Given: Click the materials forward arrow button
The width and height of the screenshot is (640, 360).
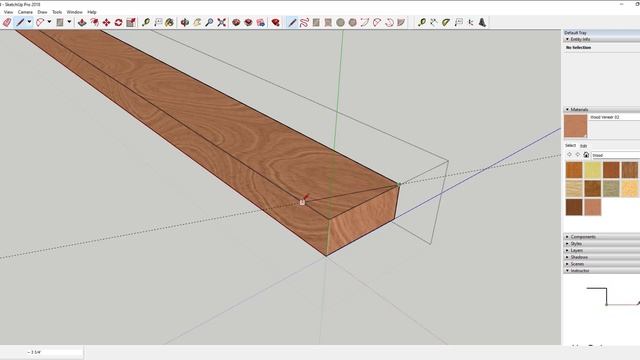Looking at the screenshot, I should click(578, 155).
